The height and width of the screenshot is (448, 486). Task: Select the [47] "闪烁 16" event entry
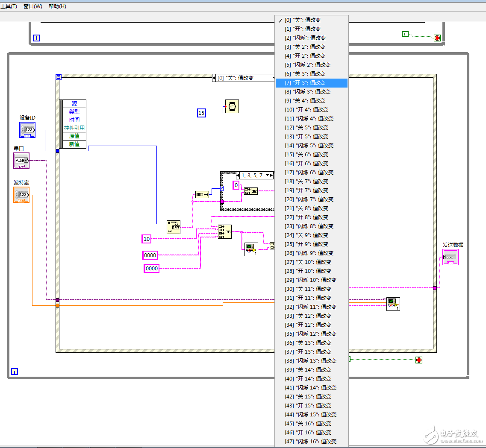pos(311,441)
